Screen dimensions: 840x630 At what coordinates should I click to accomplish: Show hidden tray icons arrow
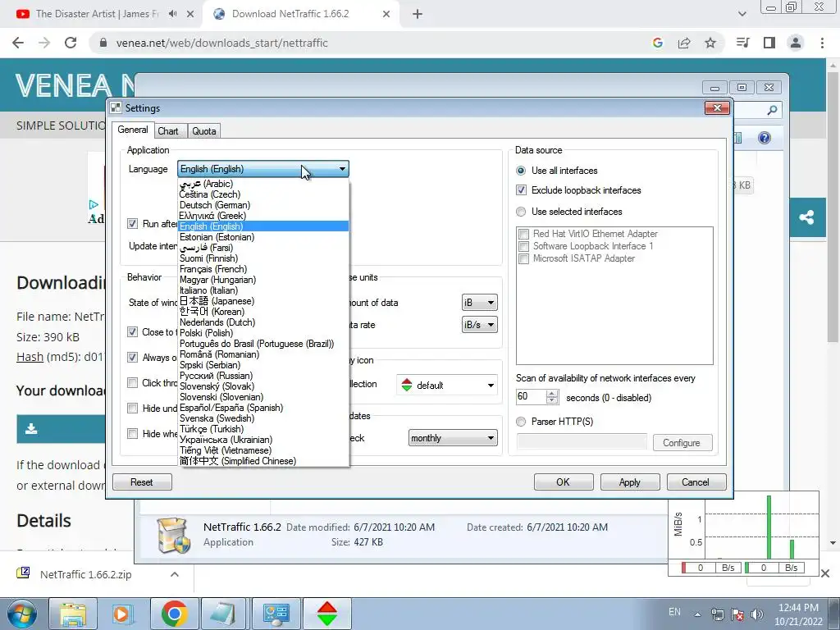coord(697,614)
